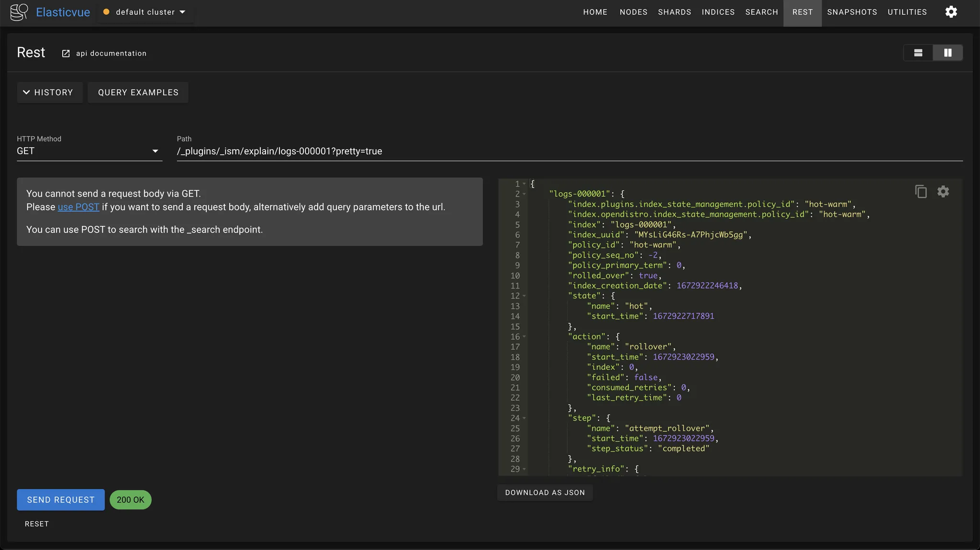
Task: Copy the response using the copy icon
Action: point(921,191)
